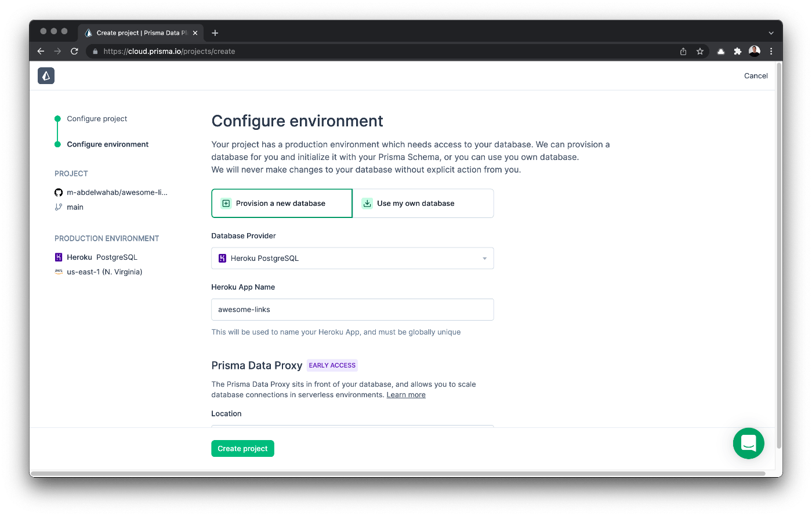
Task: Click Heroku logo inside provider dropdown
Action: [222, 259]
